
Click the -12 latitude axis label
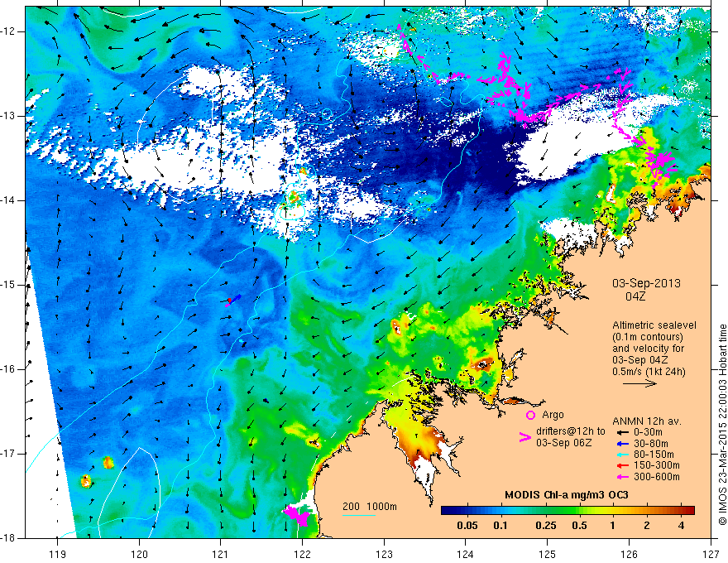coord(9,31)
